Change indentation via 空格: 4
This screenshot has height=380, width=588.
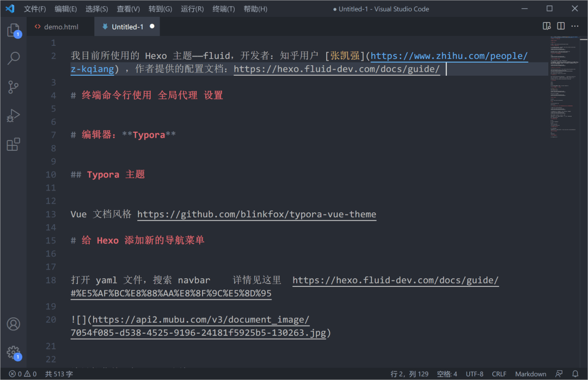tap(446, 373)
